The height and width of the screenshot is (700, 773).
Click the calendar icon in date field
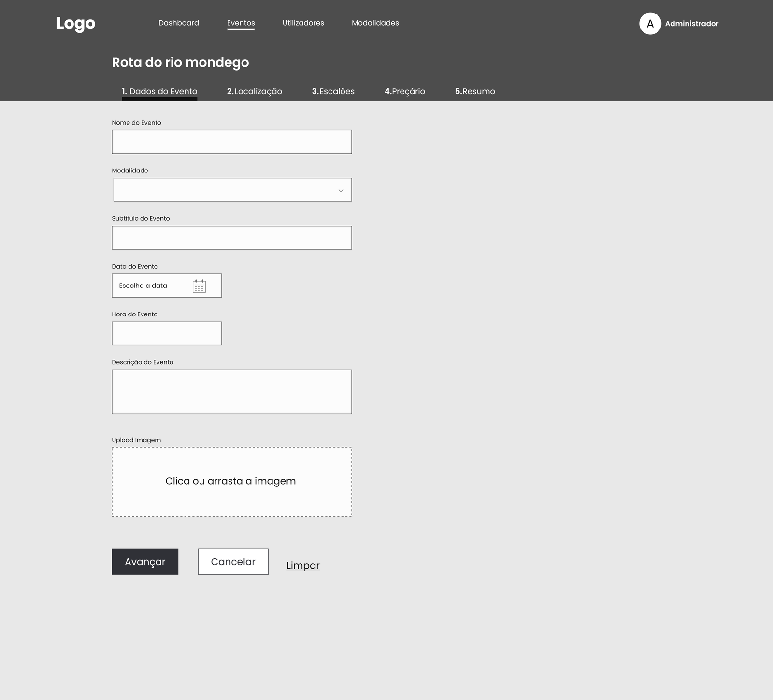point(199,286)
